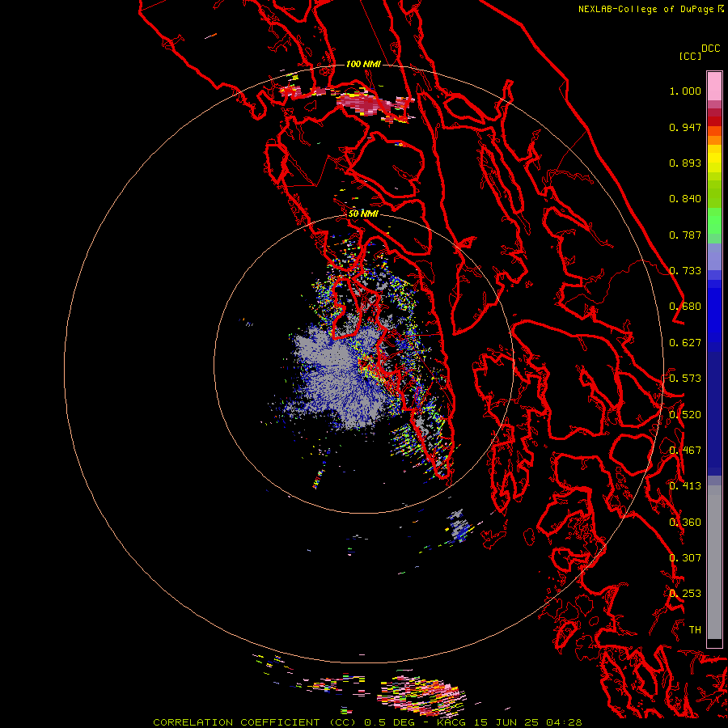Select the 0.733 scale value
Image resolution: width=728 pixels, height=728 pixels.
(x=685, y=271)
